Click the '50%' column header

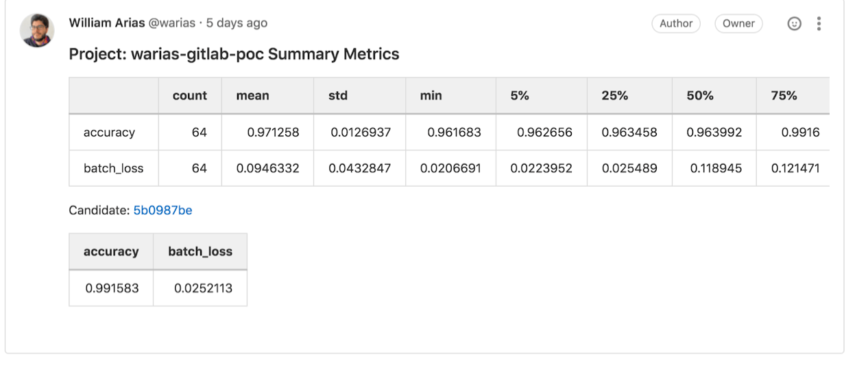click(x=700, y=96)
